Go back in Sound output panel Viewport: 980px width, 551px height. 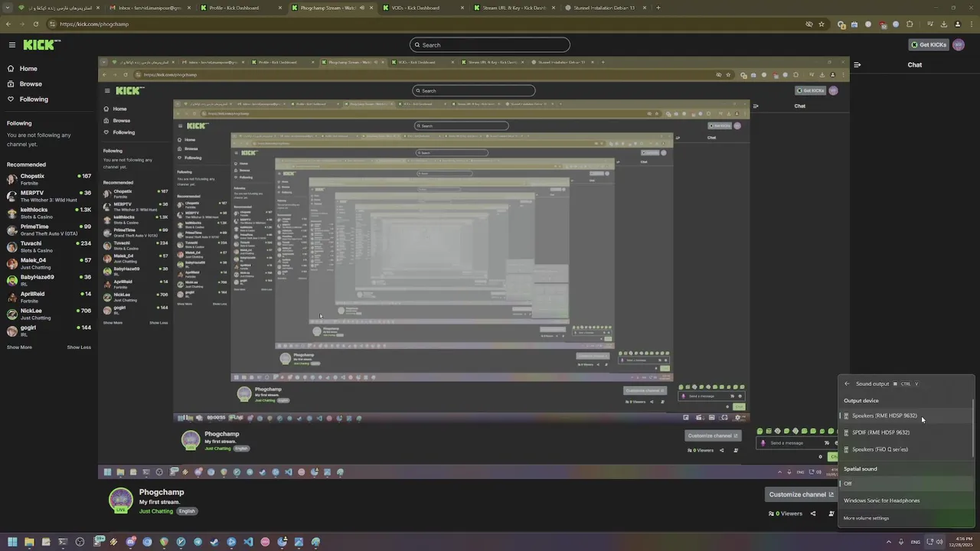coord(847,384)
